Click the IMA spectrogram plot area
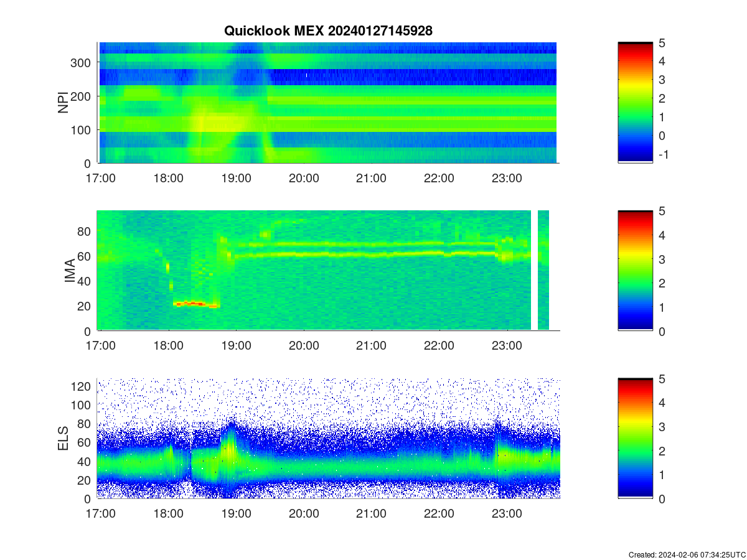The height and width of the screenshot is (560, 747). (x=328, y=271)
